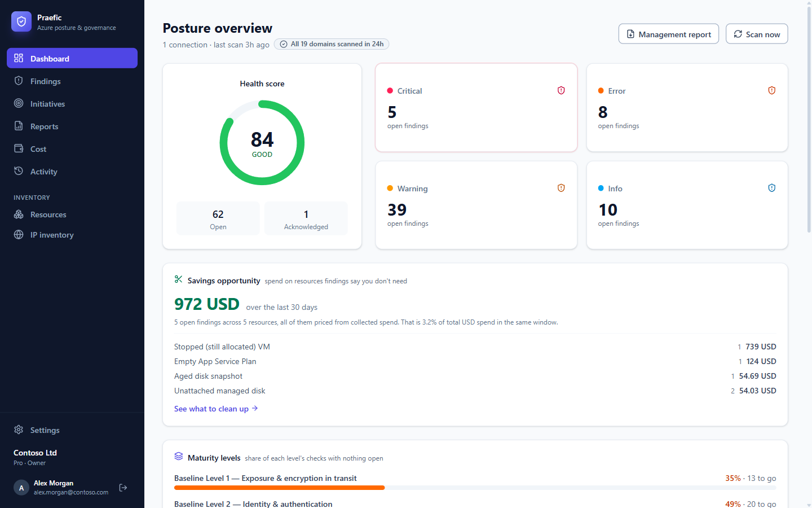Click the All 19 domains scanned badge
Viewport: 812px width, 508px height.
coord(332,44)
